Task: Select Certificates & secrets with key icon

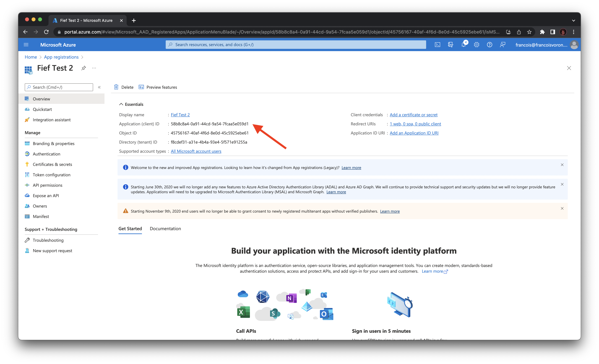Action: (52, 164)
